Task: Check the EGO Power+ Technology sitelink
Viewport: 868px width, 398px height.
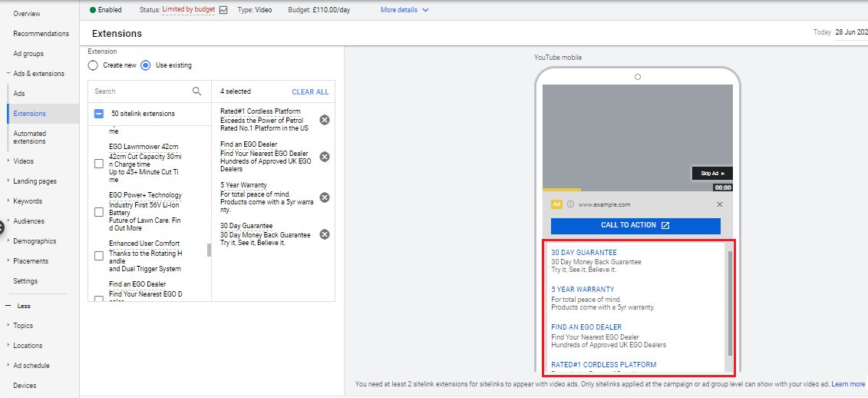Action: pyautogui.click(x=98, y=212)
